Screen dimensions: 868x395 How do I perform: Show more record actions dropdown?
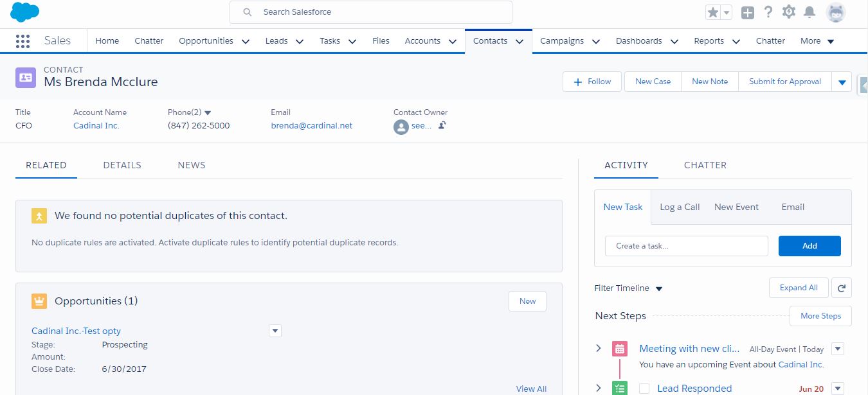click(842, 82)
